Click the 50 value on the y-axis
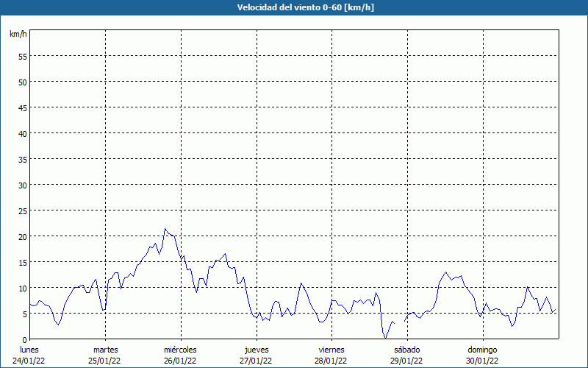Image resolution: width=588 pixels, height=368 pixels. 23,82
